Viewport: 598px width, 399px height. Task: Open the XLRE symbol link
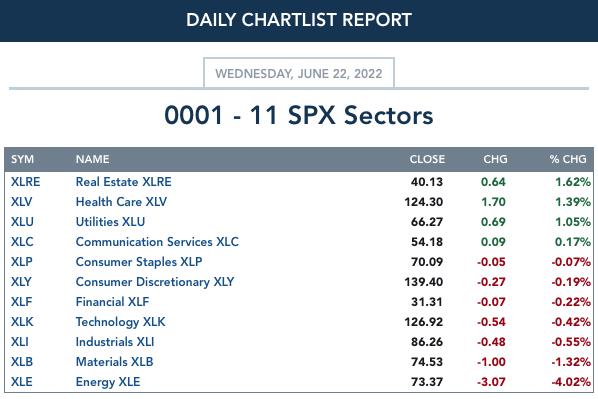pyautogui.click(x=25, y=182)
